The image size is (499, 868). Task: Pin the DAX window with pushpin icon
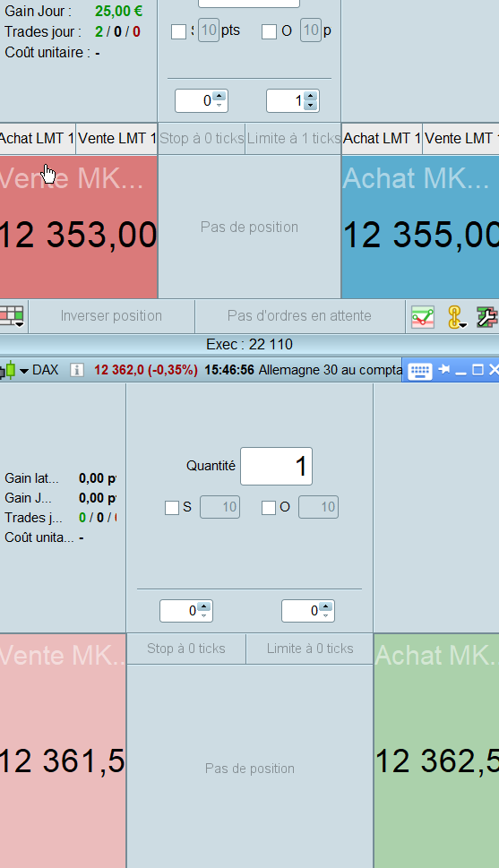(x=444, y=369)
